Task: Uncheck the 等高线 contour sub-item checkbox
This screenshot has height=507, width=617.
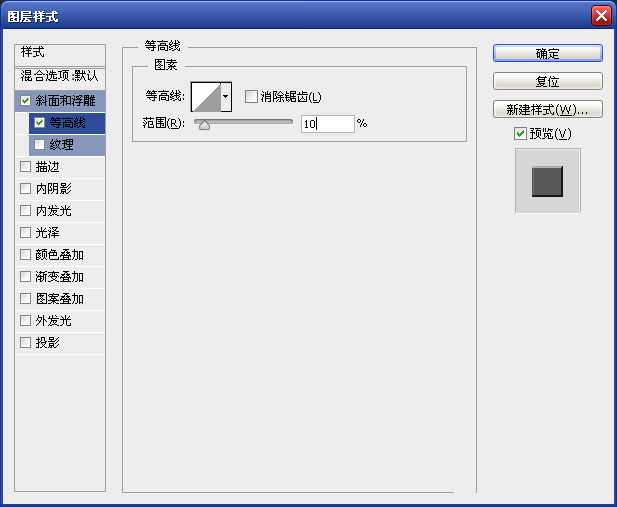Action: [x=39, y=123]
